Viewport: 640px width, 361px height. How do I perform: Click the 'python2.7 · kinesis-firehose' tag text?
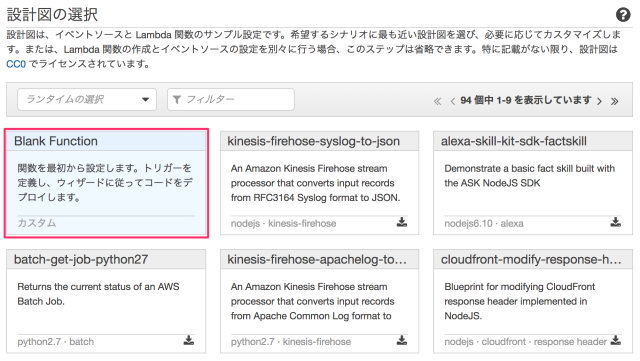291,342
